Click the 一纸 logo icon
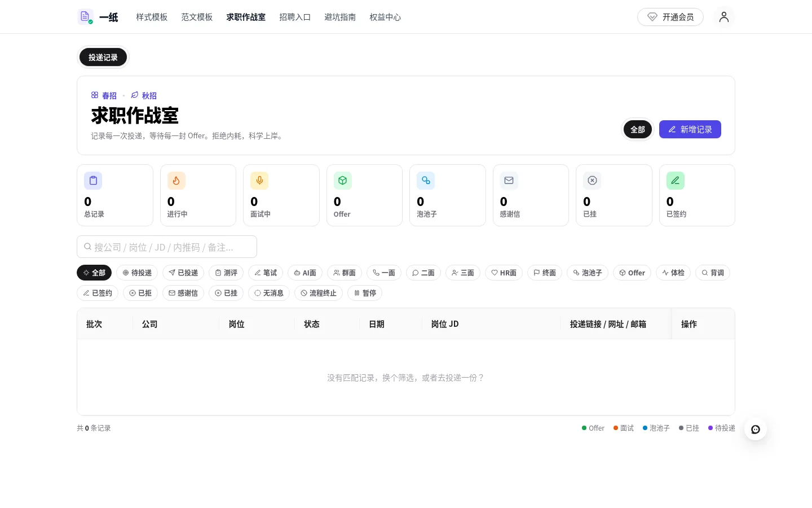This screenshot has height=508, width=812. 85,17
